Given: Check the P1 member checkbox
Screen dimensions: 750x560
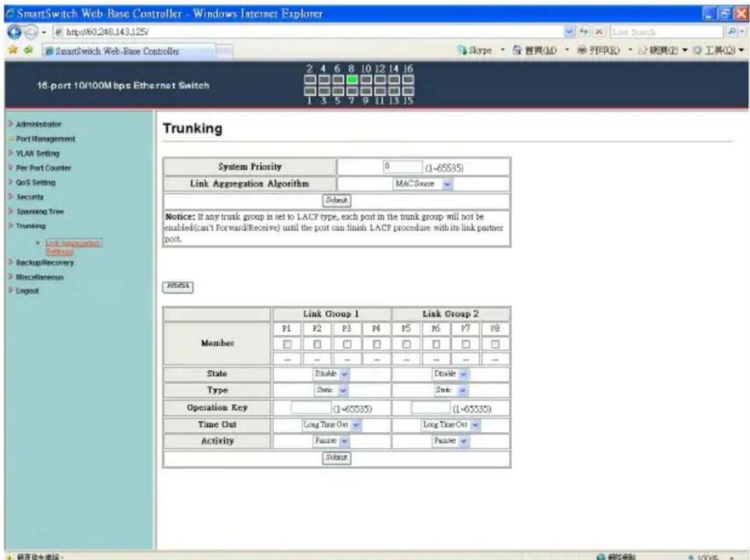Looking at the screenshot, I should tap(287, 344).
